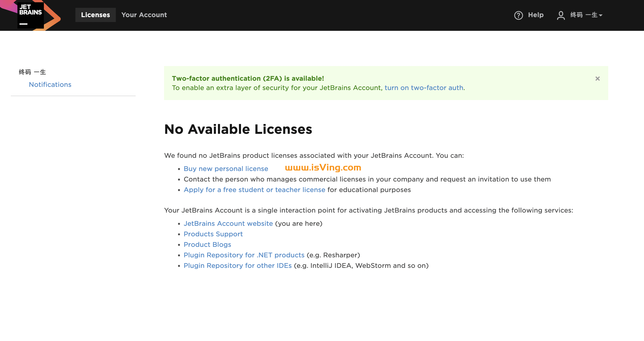Open Product Blogs link
The width and height of the screenshot is (644, 341).
207,245
